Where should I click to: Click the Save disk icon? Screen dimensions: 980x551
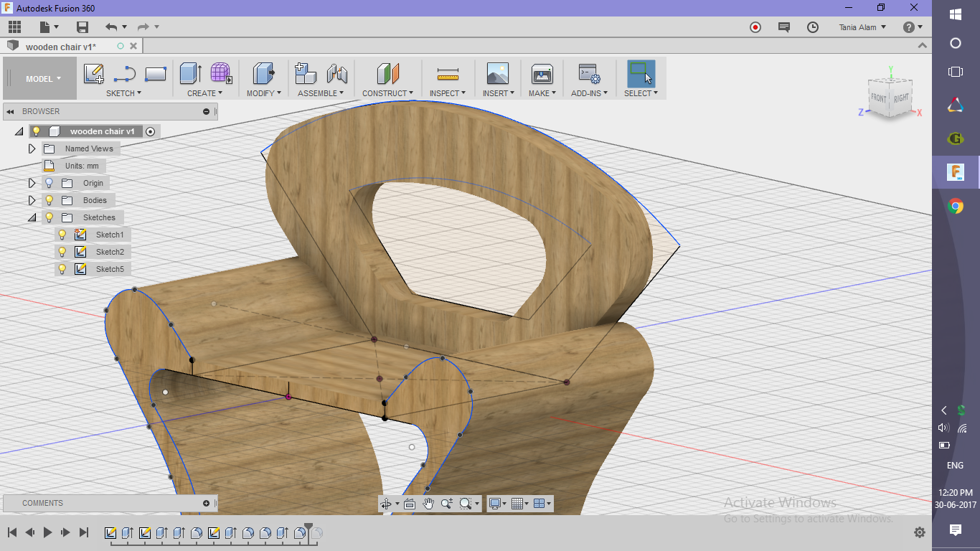83,27
